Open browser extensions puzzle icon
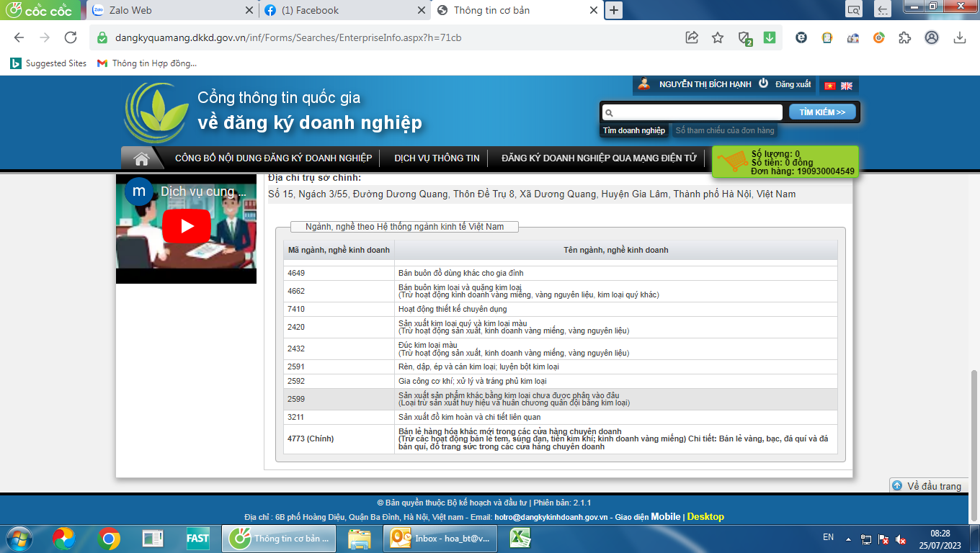The image size is (980, 553). coord(905,38)
